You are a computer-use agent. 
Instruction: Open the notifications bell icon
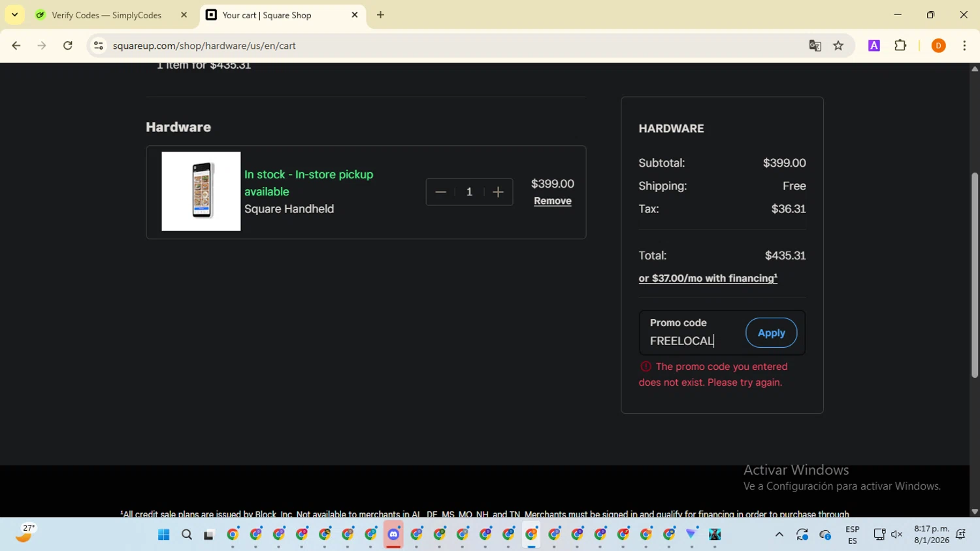pyautogui.click(x=960, y=535)
